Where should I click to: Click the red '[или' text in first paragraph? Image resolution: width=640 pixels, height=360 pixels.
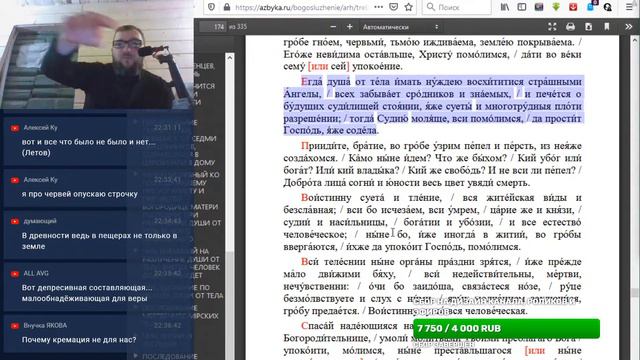tap(318, 66)
